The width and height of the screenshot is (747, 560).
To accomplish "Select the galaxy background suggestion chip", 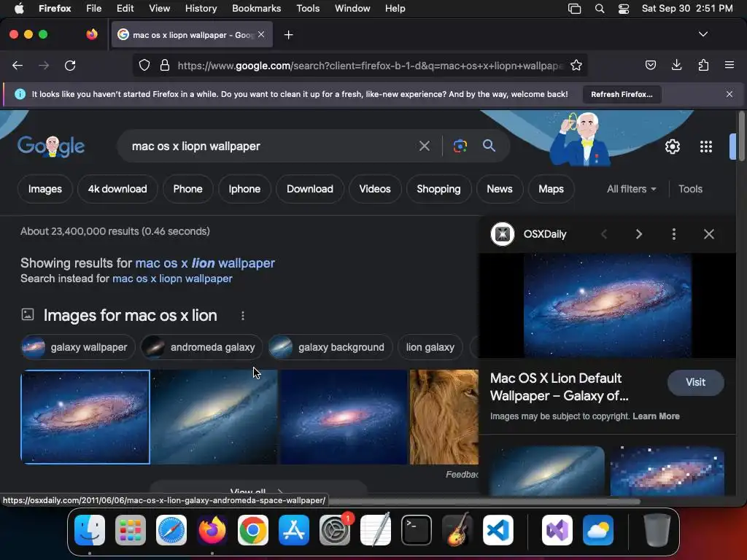I will pos(330,347).
